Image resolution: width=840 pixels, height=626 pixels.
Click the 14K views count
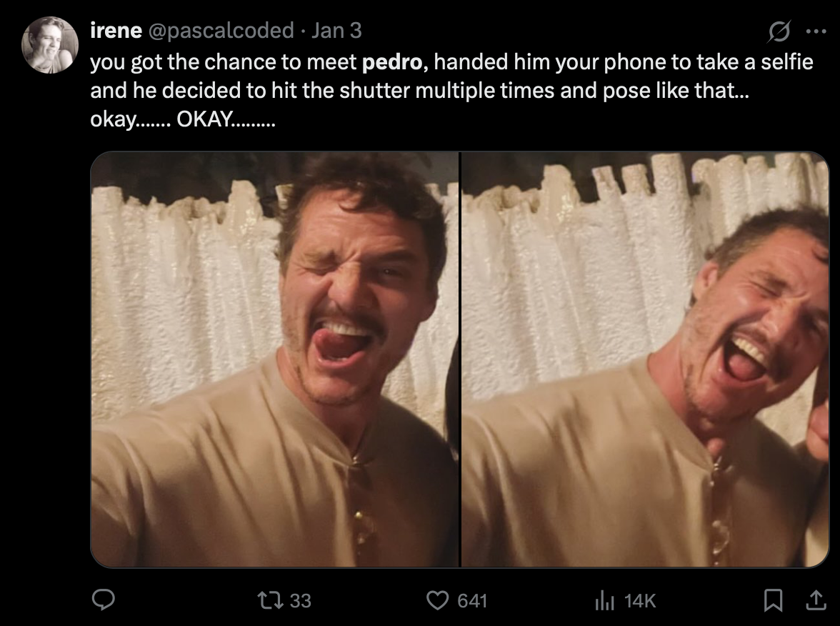click(639, 601)
